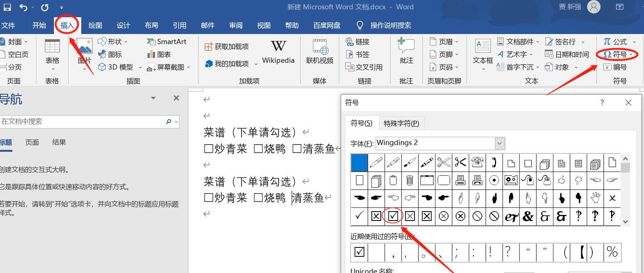Open the 页脚 footer dropdown
Screen dimensions: 644x273
tap(444, 55)
